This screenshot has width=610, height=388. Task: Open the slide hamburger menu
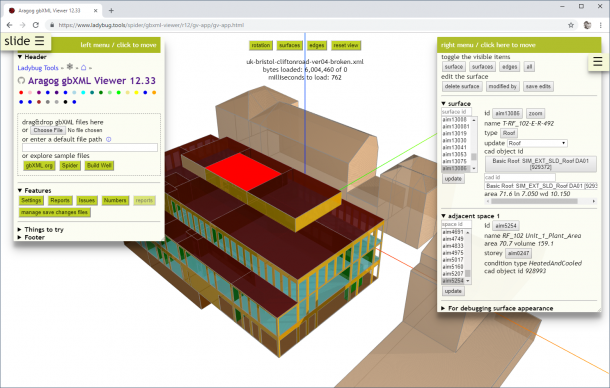click(40, 40)
